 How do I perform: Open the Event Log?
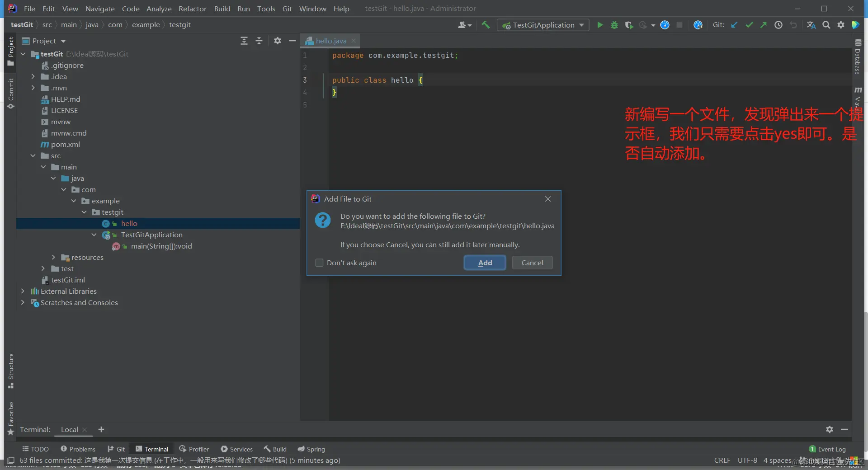coord(827,449)
